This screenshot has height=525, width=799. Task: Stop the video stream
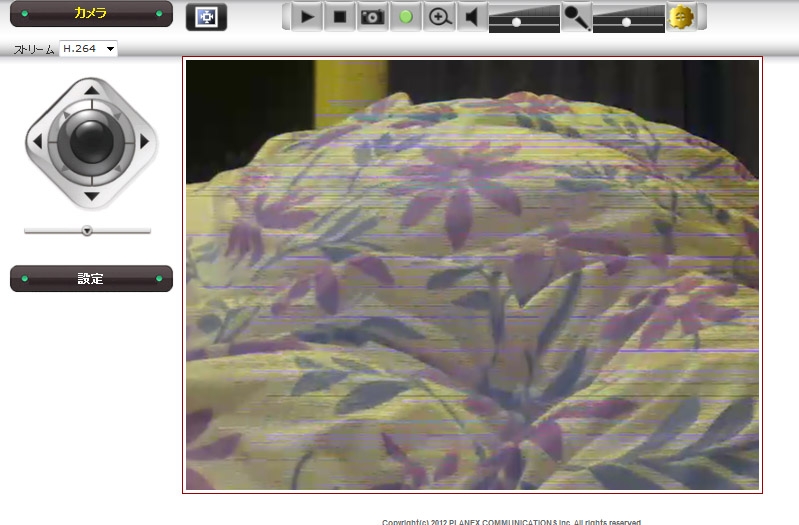(x=339, y=17)
